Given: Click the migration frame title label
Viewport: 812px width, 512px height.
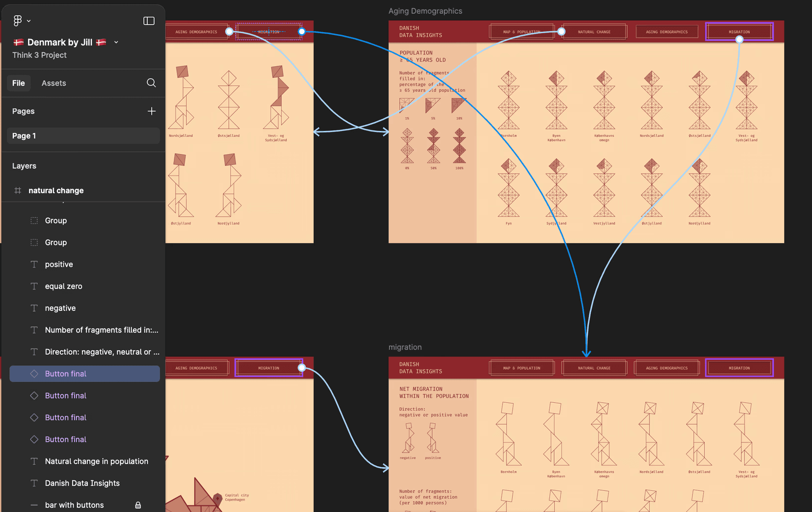Looking at the screenshot, I should [405, 347].
